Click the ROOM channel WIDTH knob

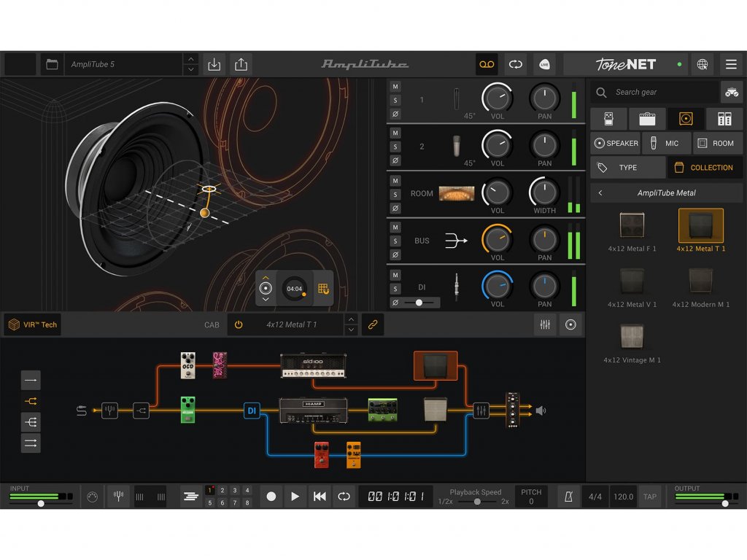pyautogui.click(x=544, y=192)
